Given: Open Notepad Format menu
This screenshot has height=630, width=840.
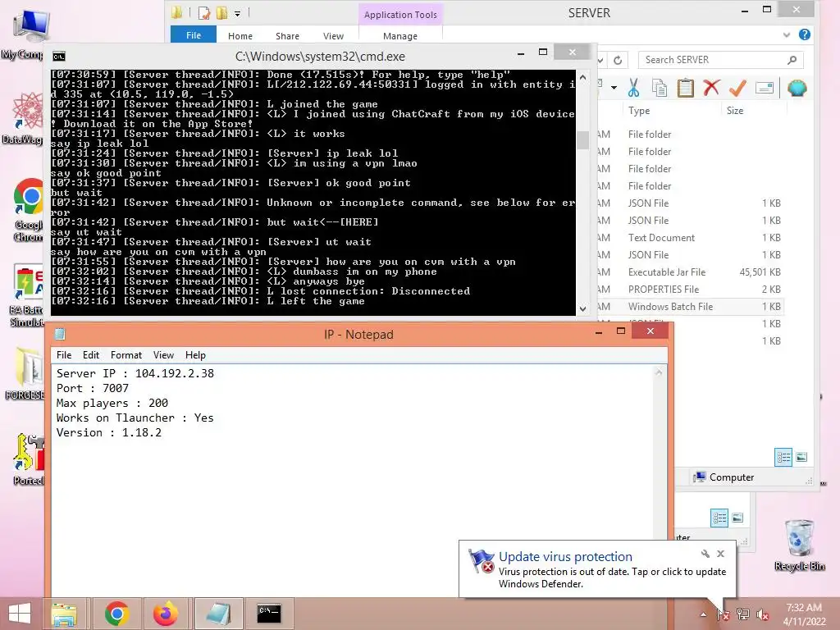Looking at the screenshot, I should point(126,355).
